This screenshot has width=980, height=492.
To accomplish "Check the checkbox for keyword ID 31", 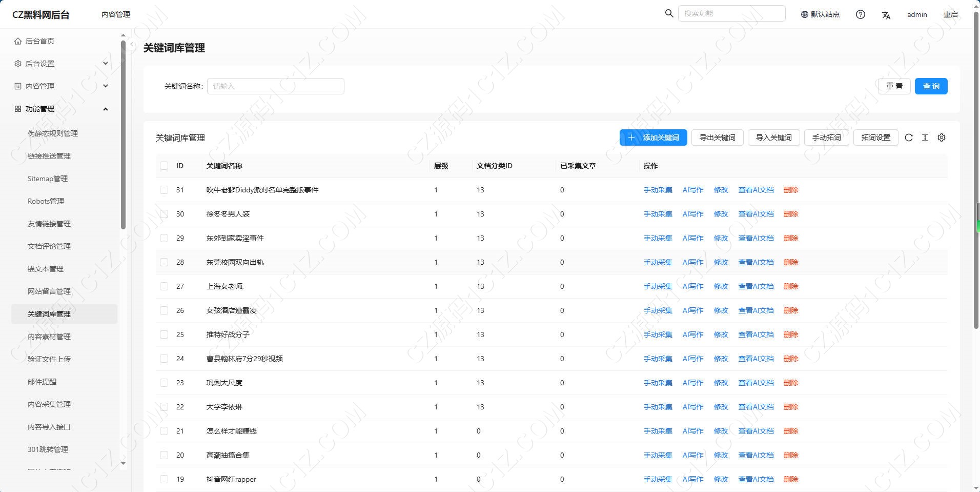I will click(164, 190).
